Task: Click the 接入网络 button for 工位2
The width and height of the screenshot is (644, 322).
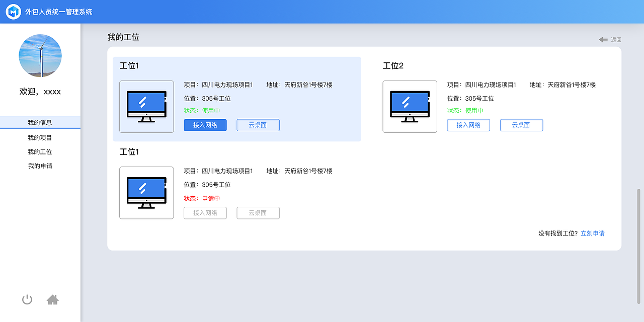Action: pyautogui.click(x=468, y=125)
